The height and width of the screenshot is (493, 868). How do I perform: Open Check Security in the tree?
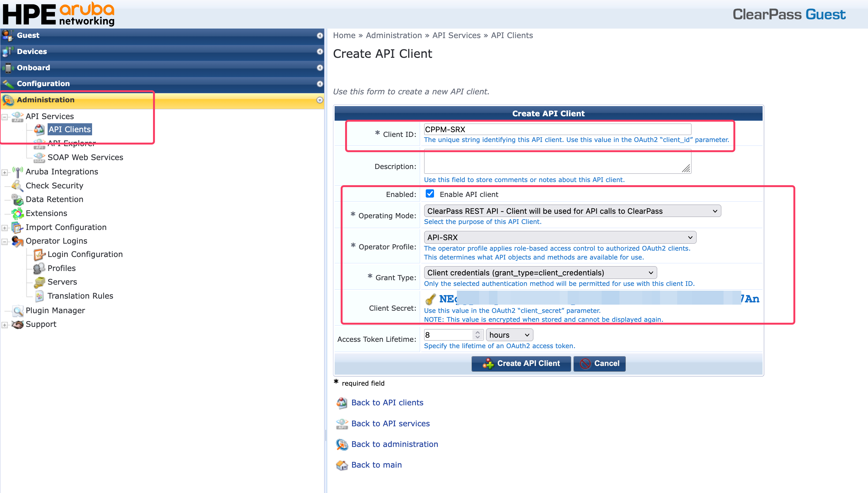(x=55, y=186)
